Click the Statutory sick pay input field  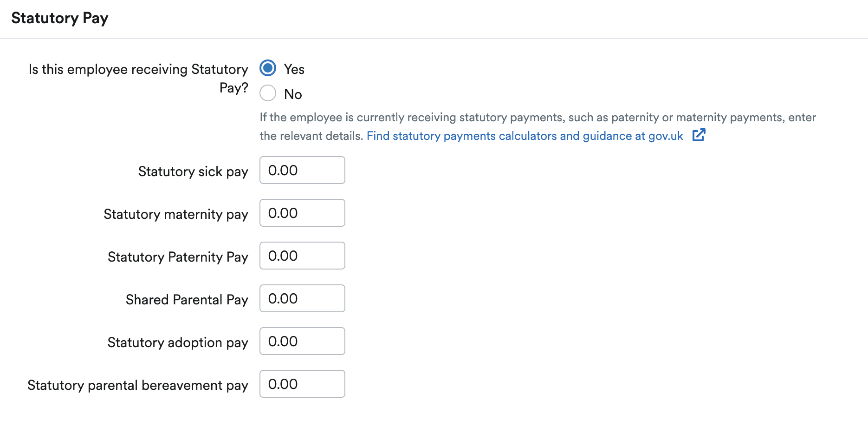pyautogui.click(x=302, y=170)
